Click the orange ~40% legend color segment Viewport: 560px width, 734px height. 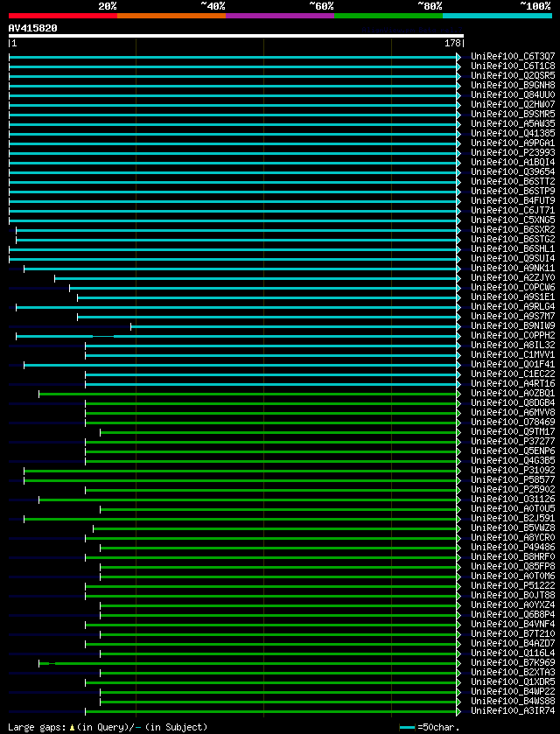(171, 16)
